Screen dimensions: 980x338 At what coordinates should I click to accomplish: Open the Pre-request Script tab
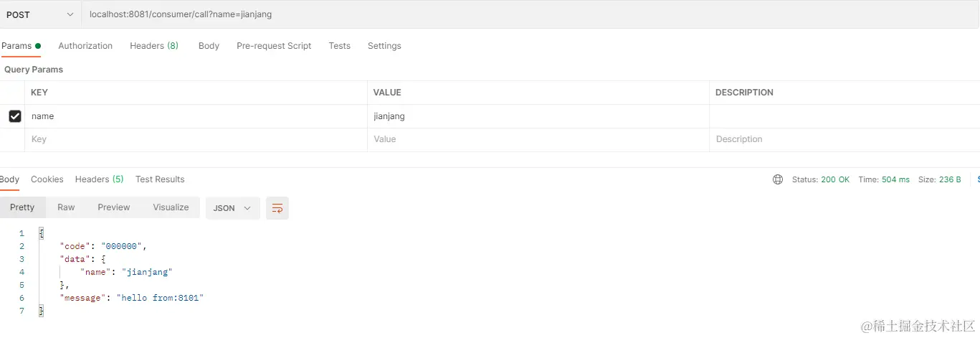[274, 46]
